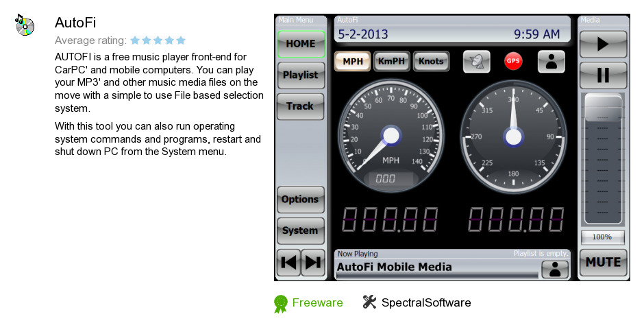Click the Now Playing track progress bar
This screenshot has height=334, width=644.
click(x=436, y=276)
